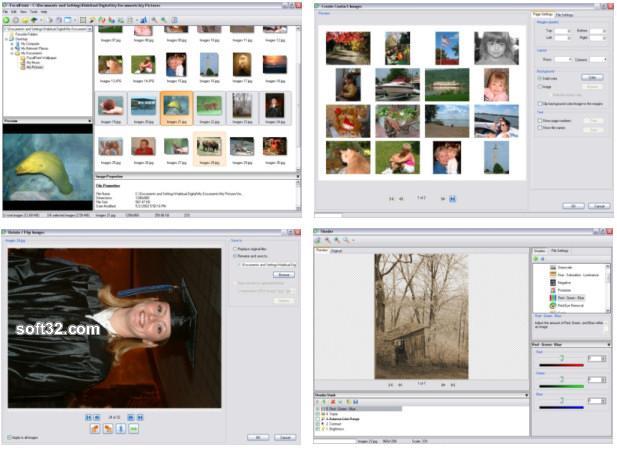Click the green horizontal flip arrow icon

pos(134,429)
